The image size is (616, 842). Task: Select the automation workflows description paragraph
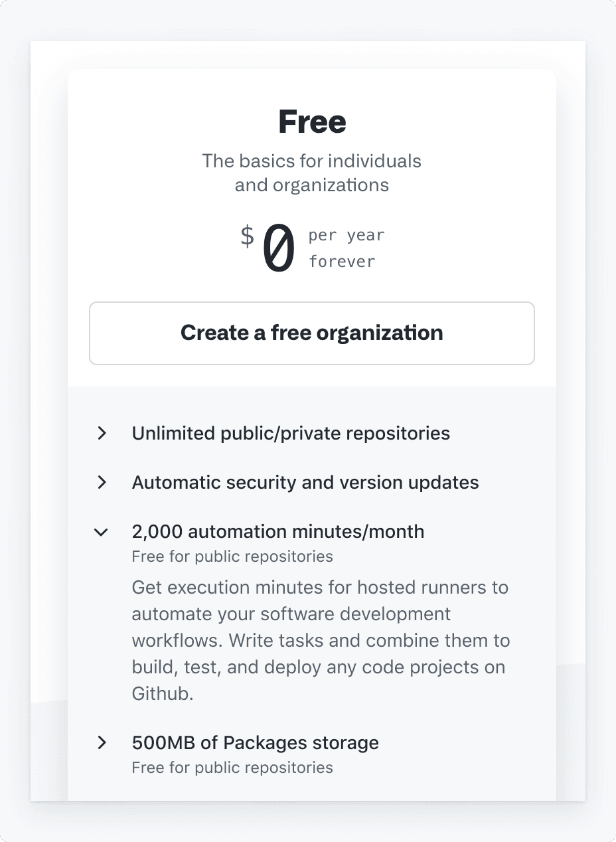click(x=320, y=640)
